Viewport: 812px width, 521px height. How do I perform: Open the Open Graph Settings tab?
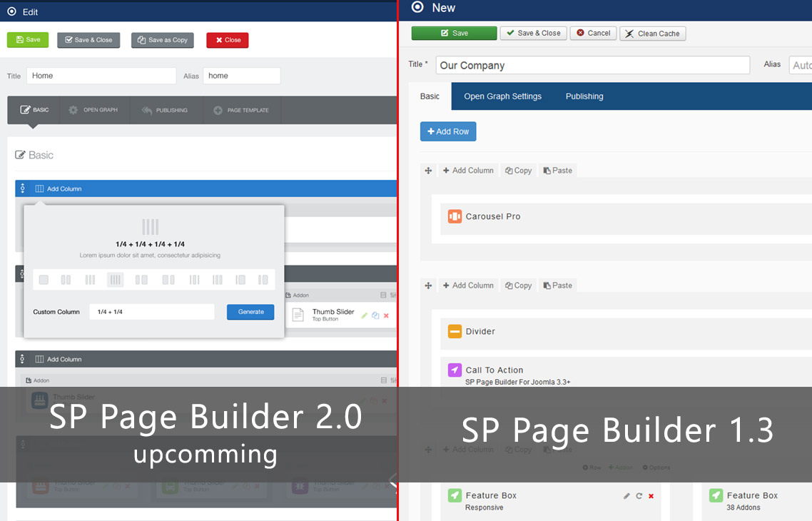[503, 96]
